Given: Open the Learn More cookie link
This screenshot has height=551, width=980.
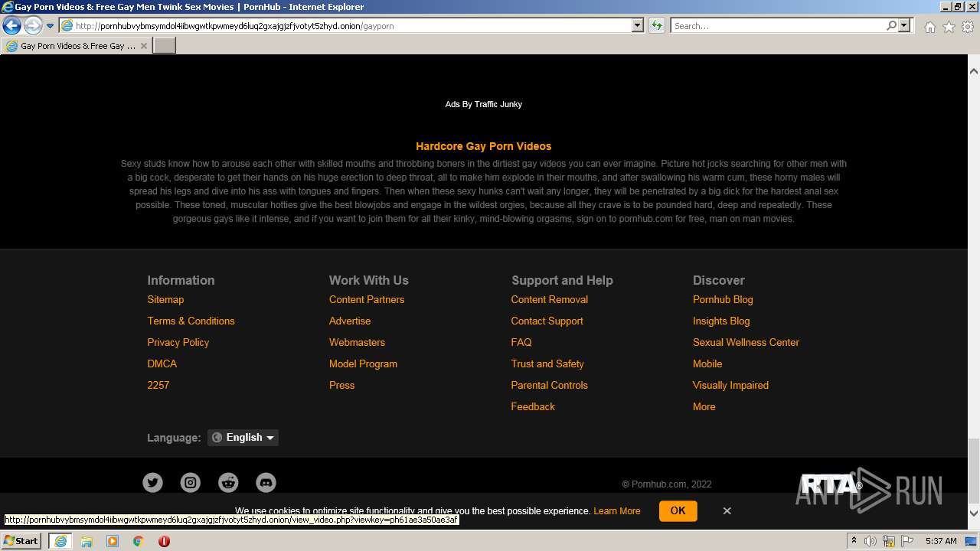Looking at the screenshot, I should click(616, 511).
